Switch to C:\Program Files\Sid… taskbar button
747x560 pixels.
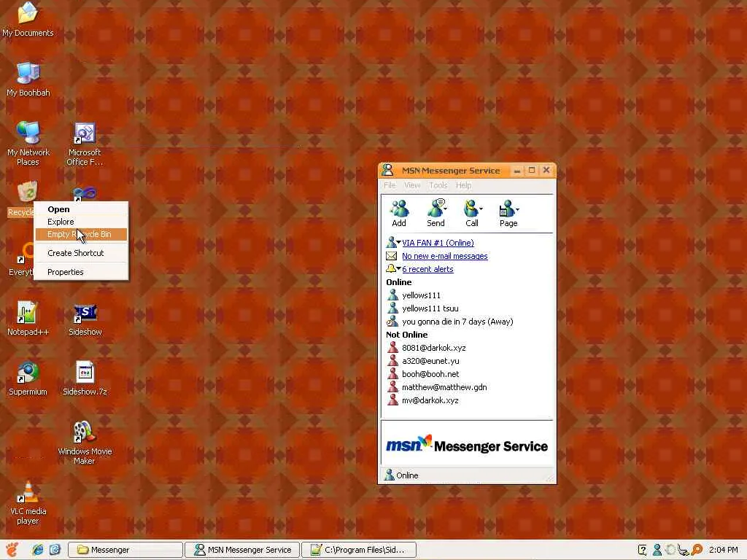tap(359, 550)
